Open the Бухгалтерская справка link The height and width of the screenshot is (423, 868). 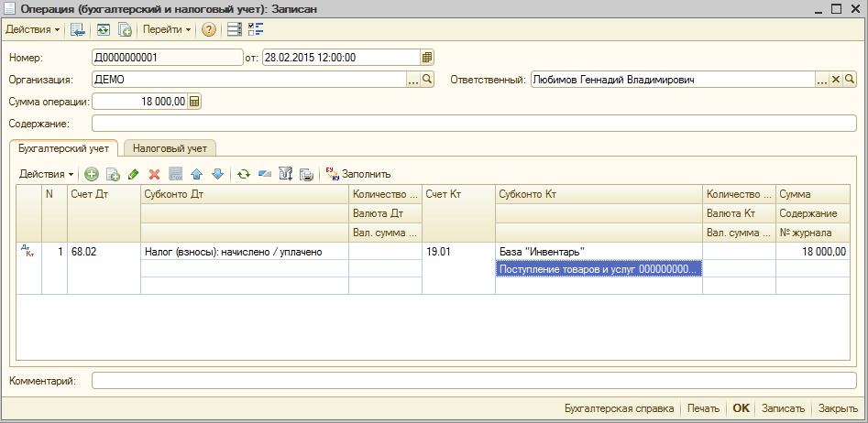coord(619,408)
